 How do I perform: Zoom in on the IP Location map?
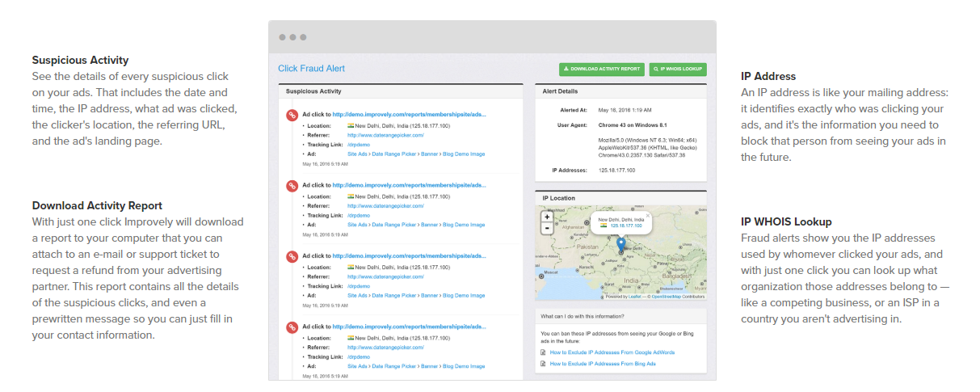coord(547,217)
